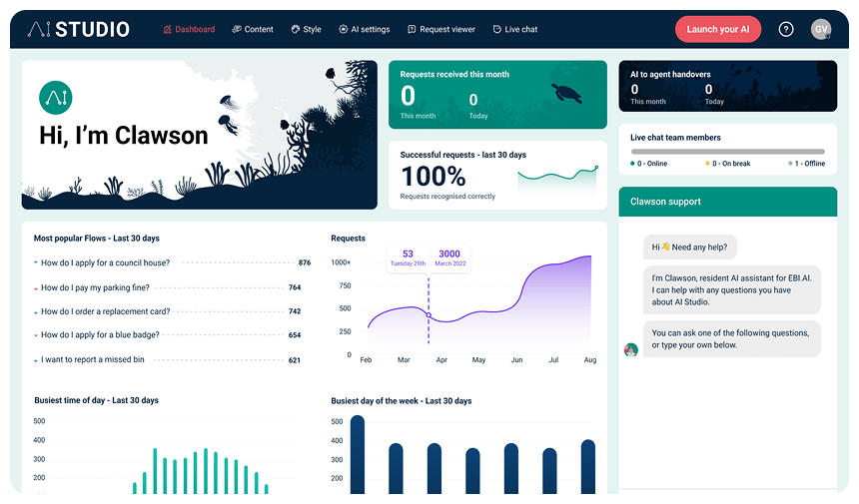
Task: Open the Request viewer page
Action: (x=441, y=30)
